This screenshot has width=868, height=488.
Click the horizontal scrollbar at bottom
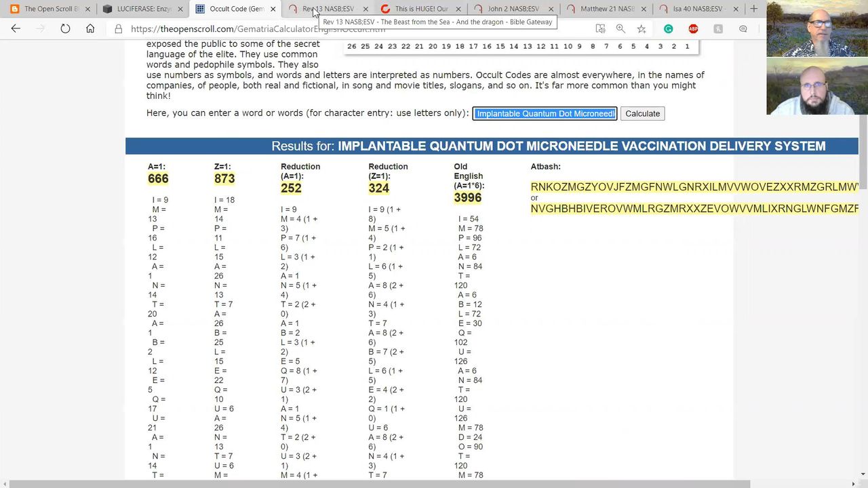[x=434, y=484]
